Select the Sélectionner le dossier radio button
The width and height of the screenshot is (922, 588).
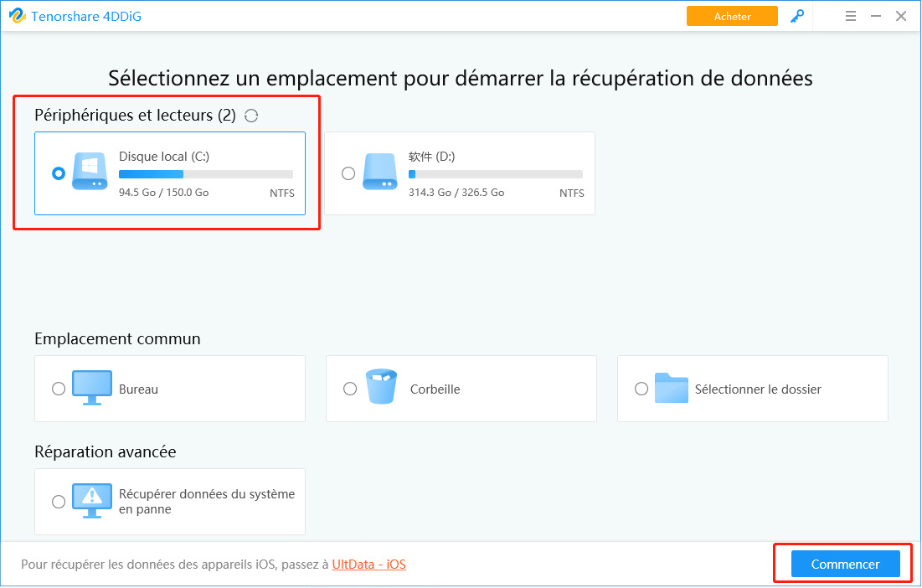tap(641, 389)
